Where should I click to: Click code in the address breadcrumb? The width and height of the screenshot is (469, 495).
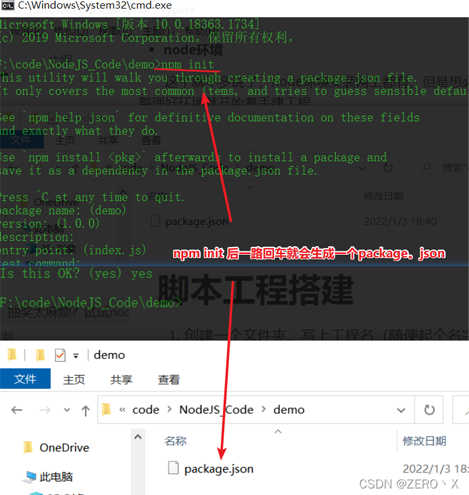[x=146, y=409]
